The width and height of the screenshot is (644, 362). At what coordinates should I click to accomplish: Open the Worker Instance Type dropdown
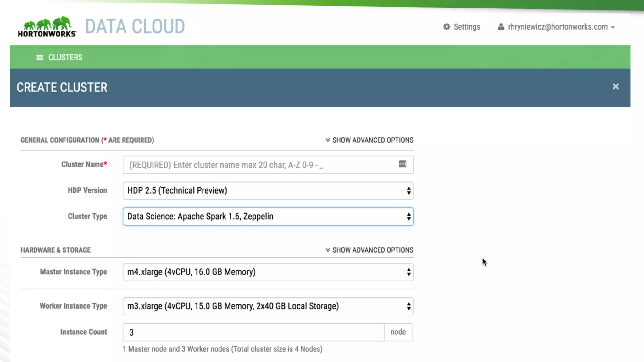[x=268, y=306]
